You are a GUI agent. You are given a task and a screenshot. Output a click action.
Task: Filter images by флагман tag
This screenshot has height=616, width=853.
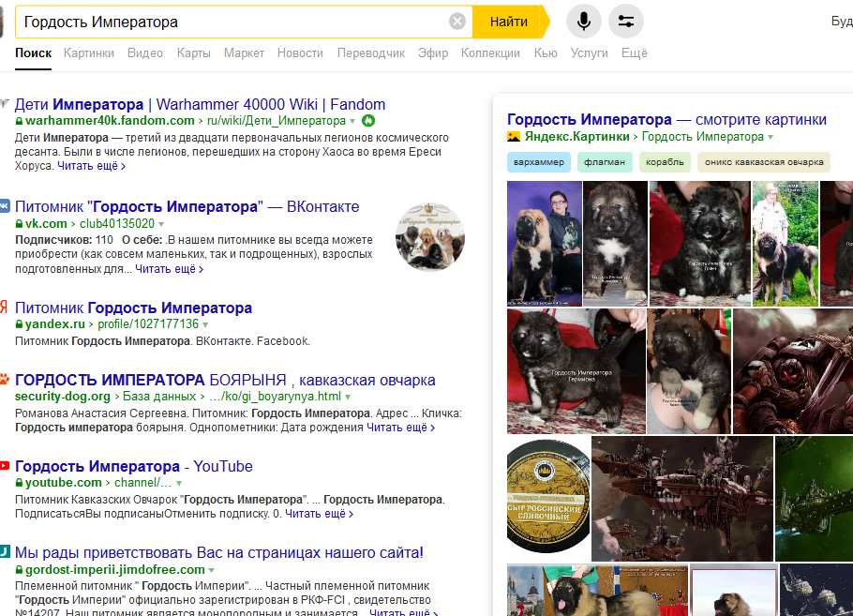605,162
